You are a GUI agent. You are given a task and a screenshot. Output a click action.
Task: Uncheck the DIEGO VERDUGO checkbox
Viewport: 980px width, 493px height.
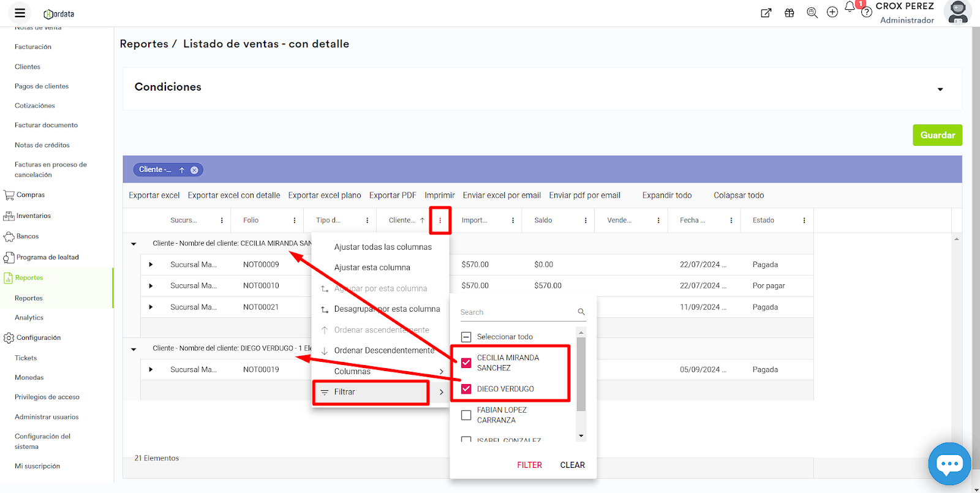click(x=466, y=389)
